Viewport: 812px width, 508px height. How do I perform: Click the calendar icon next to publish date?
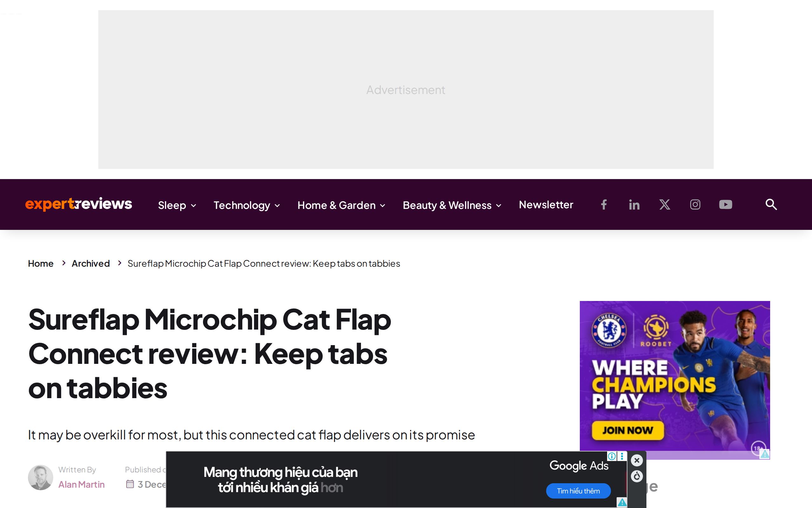tap(130, 484)
